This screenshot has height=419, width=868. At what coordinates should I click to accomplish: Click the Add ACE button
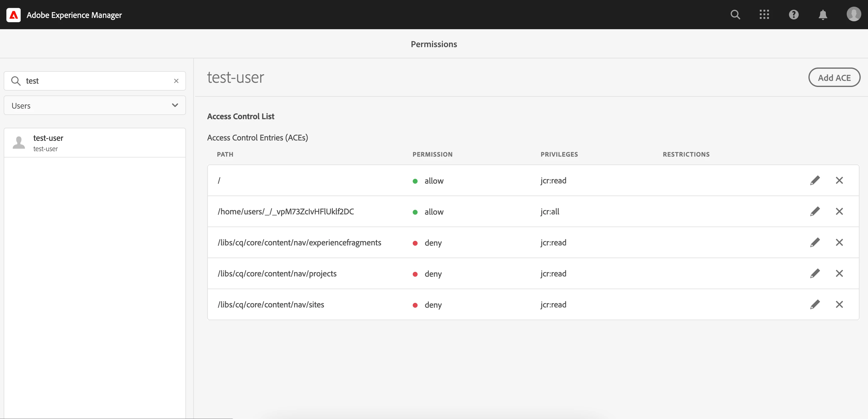834,78
